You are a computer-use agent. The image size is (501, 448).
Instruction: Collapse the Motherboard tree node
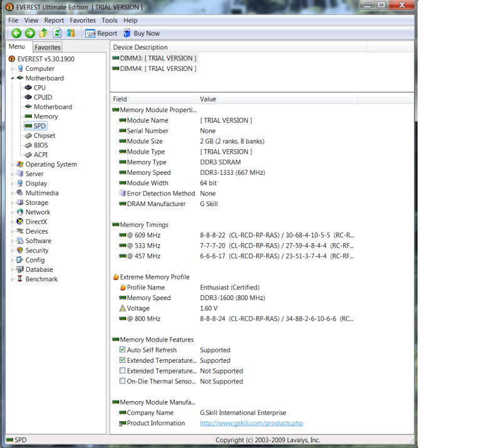(13, 78)
